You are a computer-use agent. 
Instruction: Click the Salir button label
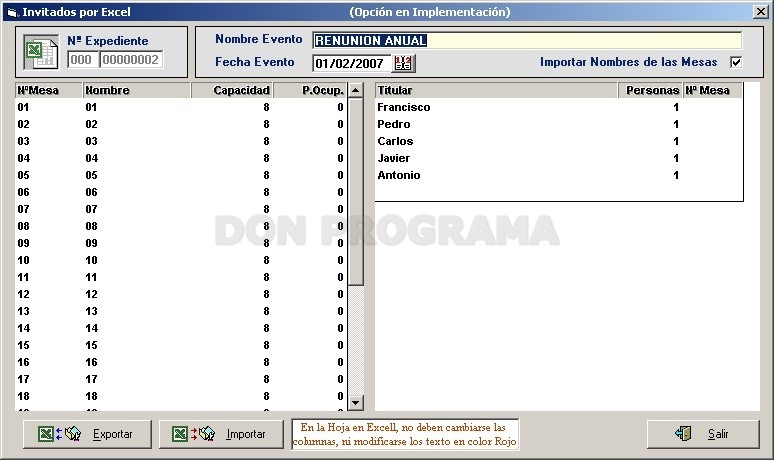tap(718, 434)
